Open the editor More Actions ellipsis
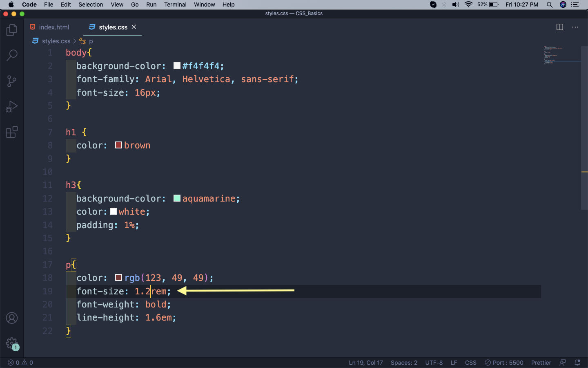The height and width of the screenshot is (368, 588). click(x=575, y=27)
